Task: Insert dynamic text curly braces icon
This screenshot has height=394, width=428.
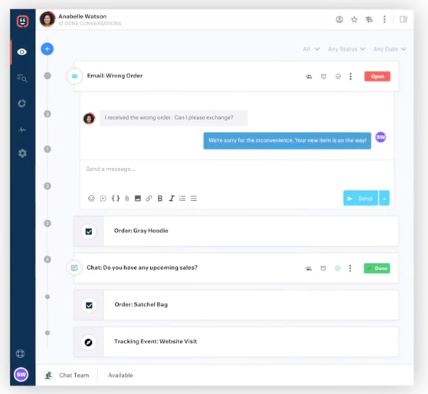Action: pos(115,198)
